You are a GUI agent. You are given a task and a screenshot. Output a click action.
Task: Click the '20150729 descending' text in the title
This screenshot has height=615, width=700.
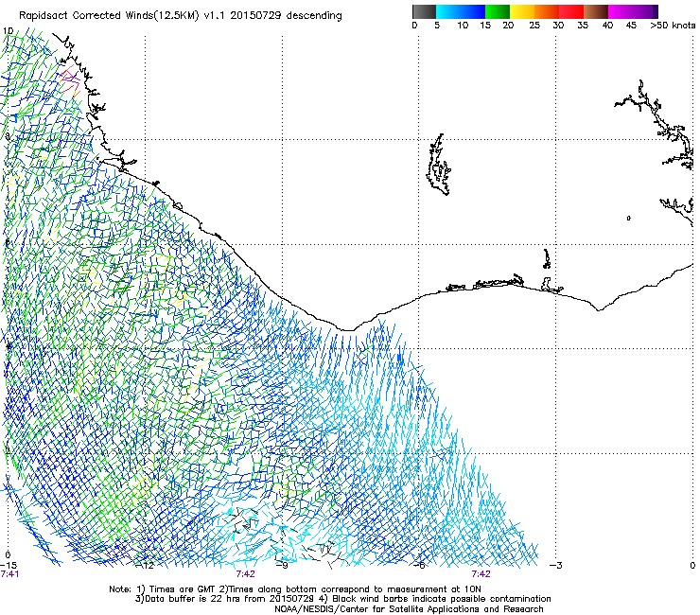286,16
